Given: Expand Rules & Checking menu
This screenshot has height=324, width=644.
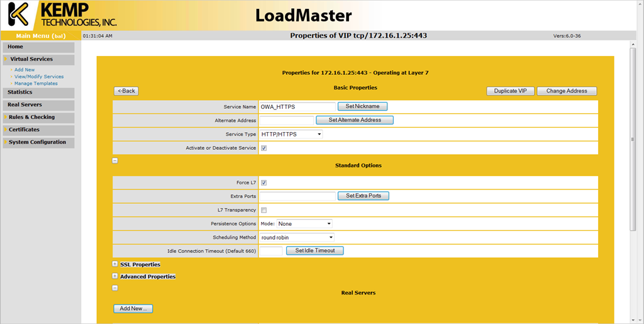Looking at the screenshot, I should [38, 118].
